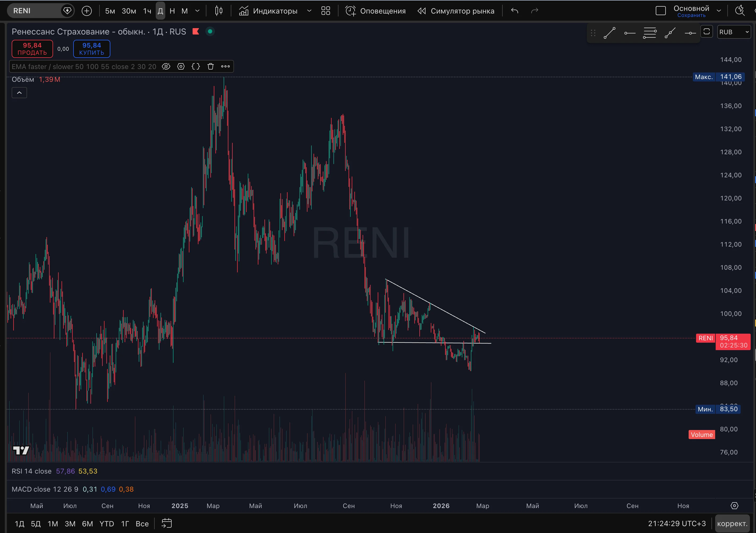Screen dimensions: 756x533
Task: Select the ray line drawing tool
Action: [x=670, y=33]
